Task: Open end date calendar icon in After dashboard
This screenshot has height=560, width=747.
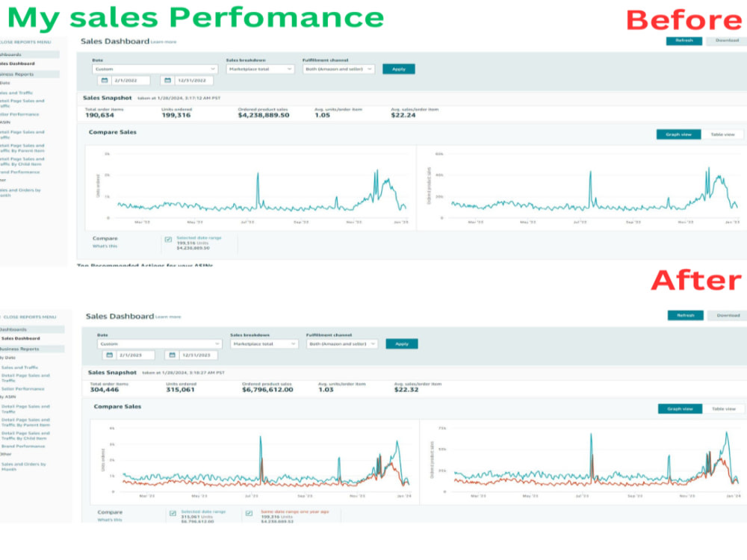Action: pos(172,355)
